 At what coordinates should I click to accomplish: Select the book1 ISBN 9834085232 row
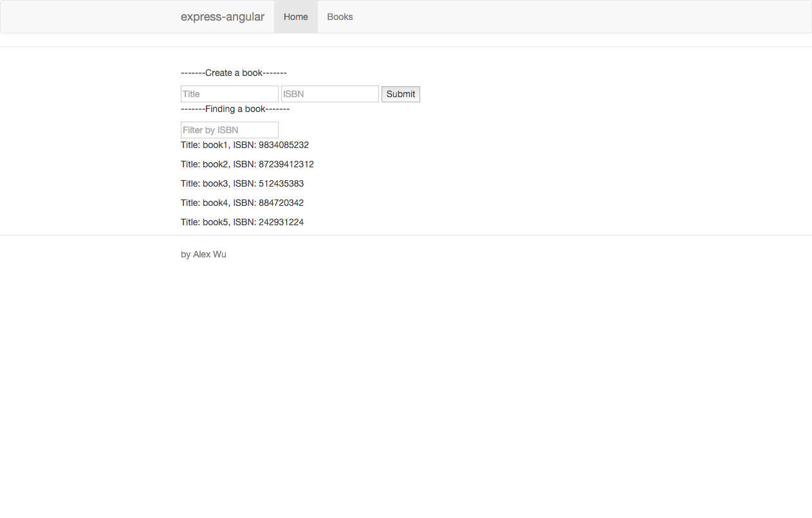pyautogui.click(x=245, y=145)
